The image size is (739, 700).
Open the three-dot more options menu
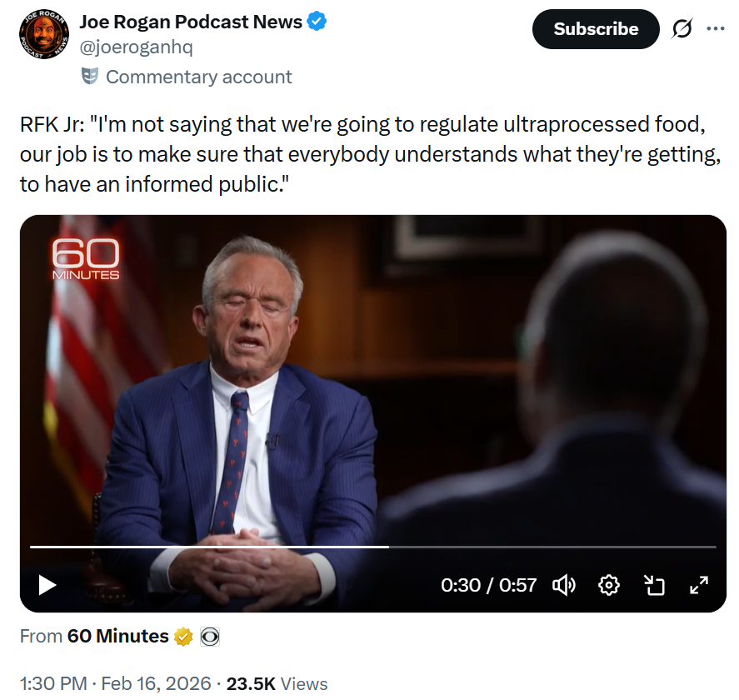(716, 29)
